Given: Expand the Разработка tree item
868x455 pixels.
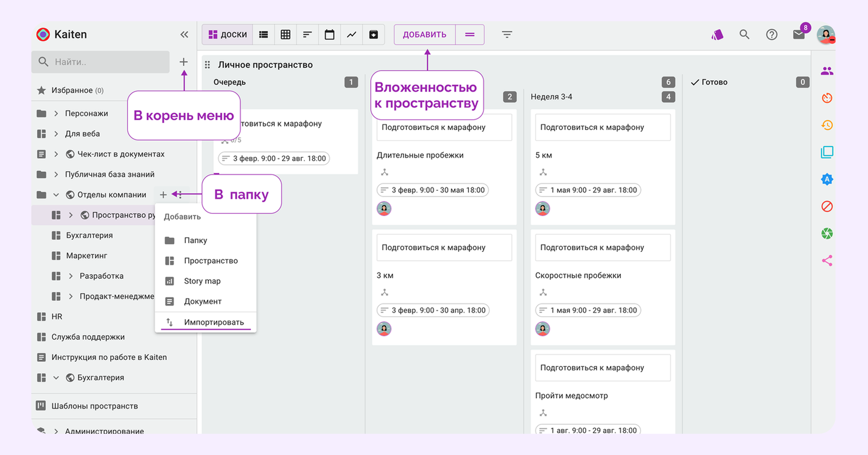Looking at the screenshot, I should (x=70, y=276).
